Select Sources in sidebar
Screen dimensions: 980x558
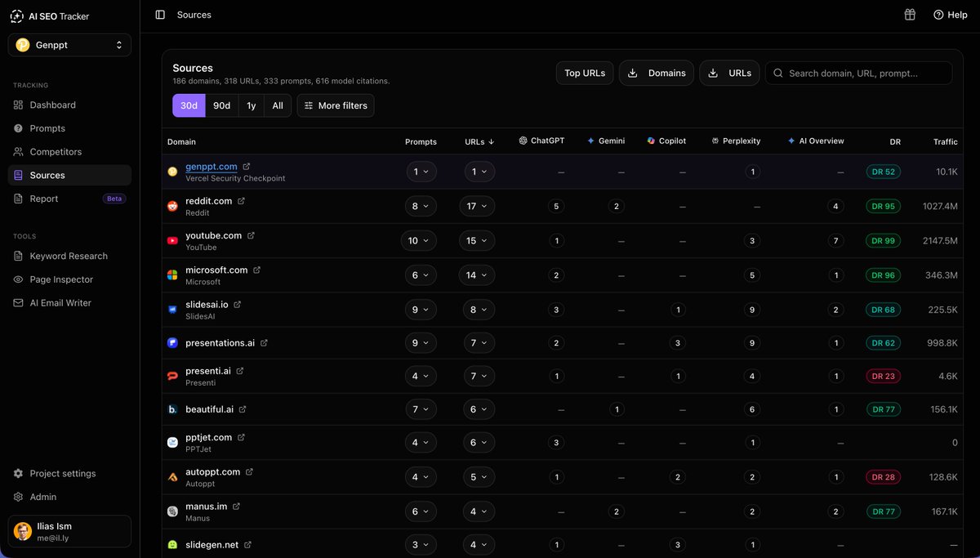pos(69,175)
